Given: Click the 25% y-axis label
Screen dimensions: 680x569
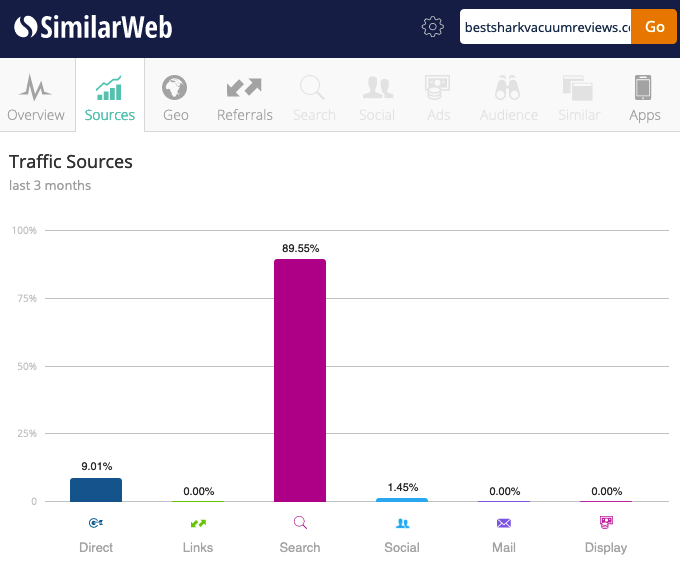Looking at the screenshot, I should coord(27,433).
